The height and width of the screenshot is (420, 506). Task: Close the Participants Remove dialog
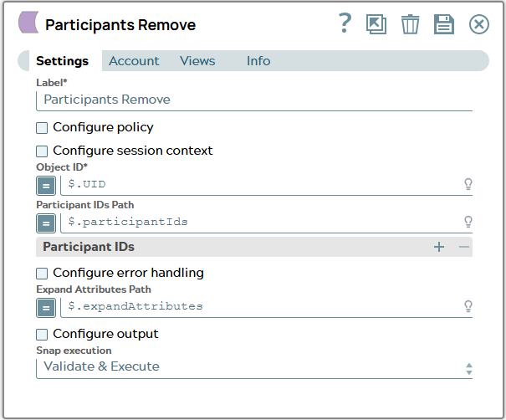point(479,24)
